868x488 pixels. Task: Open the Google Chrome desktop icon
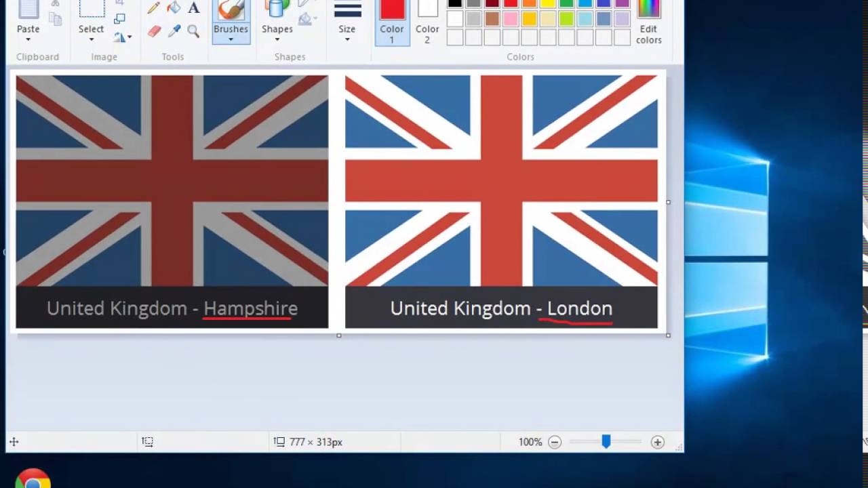coord(33,479)
